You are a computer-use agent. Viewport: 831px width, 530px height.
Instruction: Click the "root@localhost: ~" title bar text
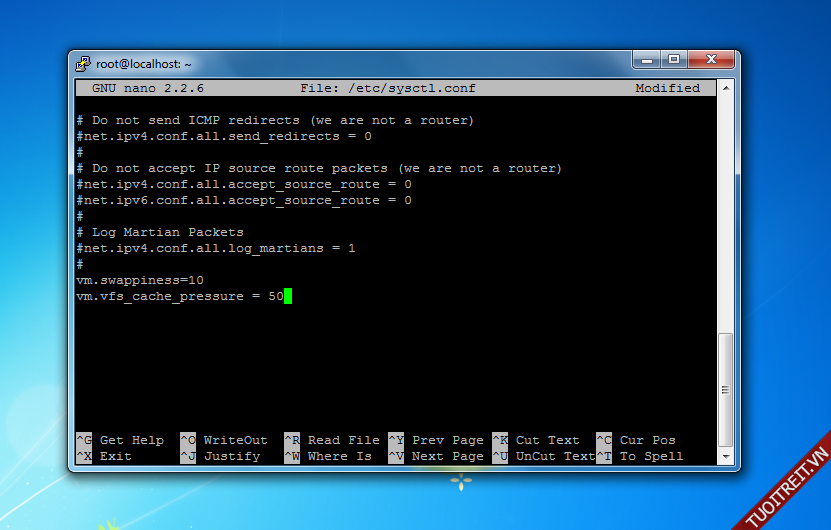(x=144, y=63)
